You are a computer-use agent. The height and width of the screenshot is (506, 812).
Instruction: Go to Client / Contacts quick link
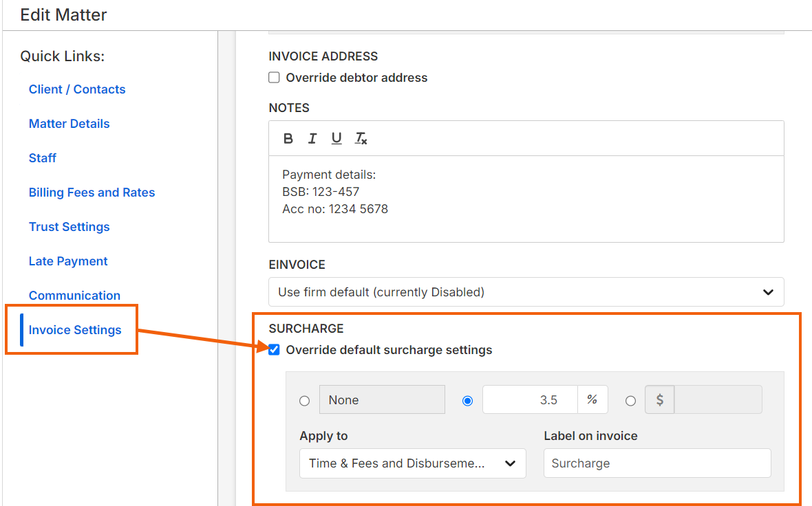77,89
